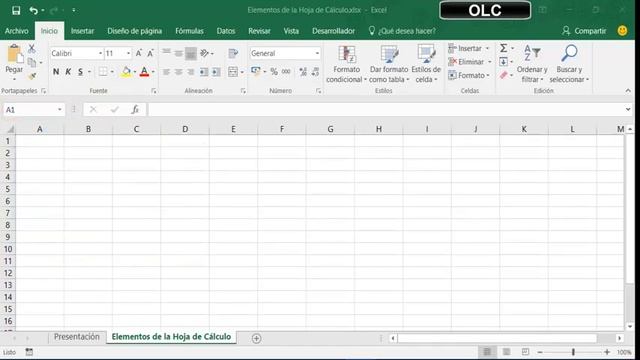Switch to Normal view in status bar
Viewport: 640px width, 360px height.
487,352
